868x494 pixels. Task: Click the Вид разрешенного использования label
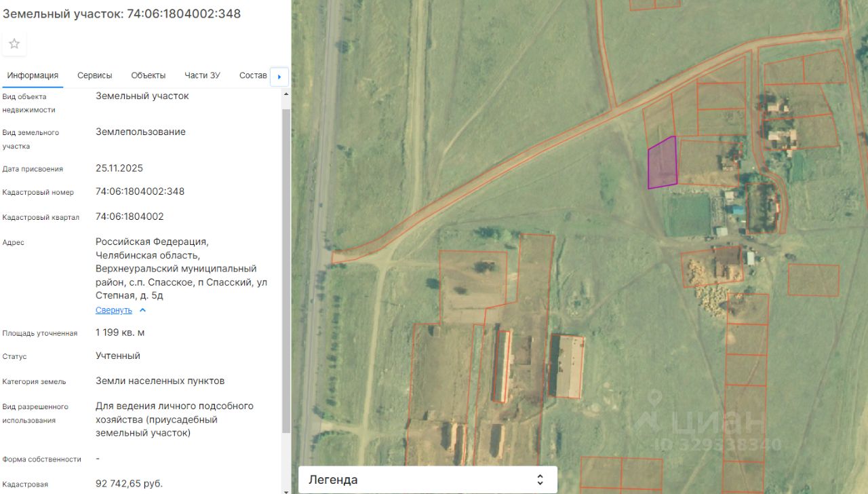tap(35, 413)
